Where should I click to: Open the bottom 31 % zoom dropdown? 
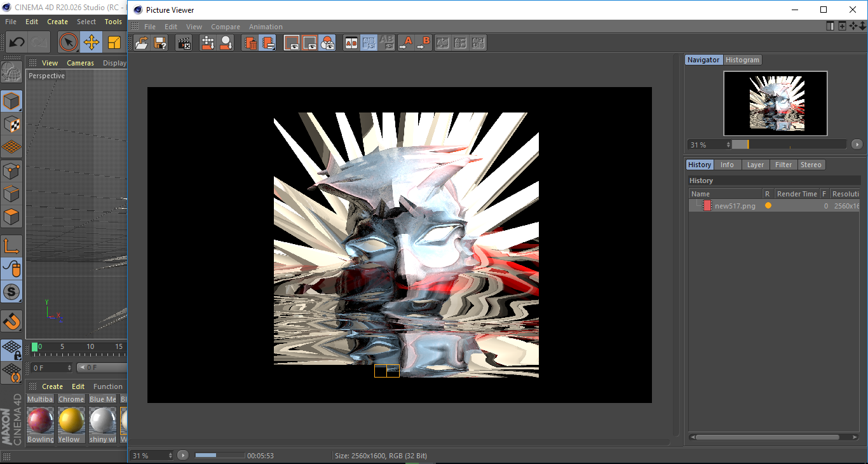pos(151,455)
